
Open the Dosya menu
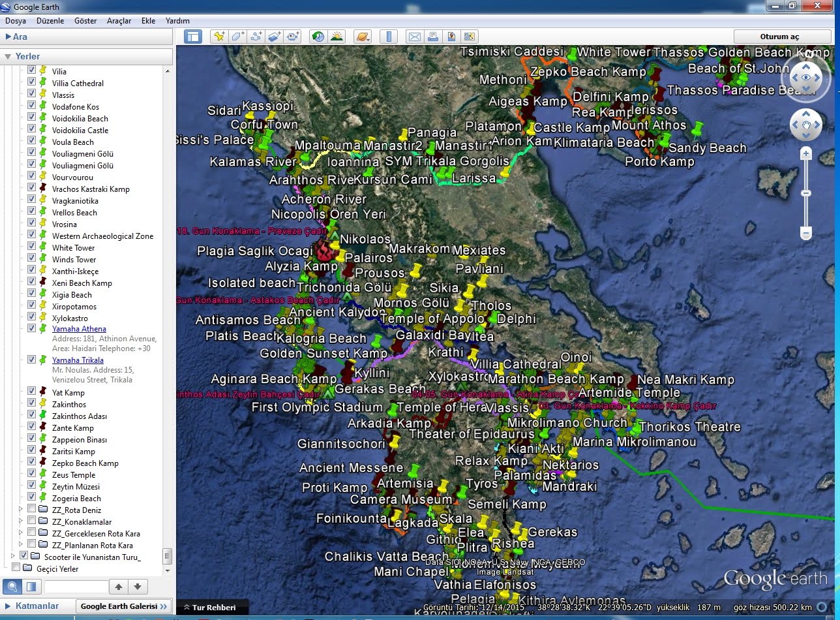(x=16, y=21)
